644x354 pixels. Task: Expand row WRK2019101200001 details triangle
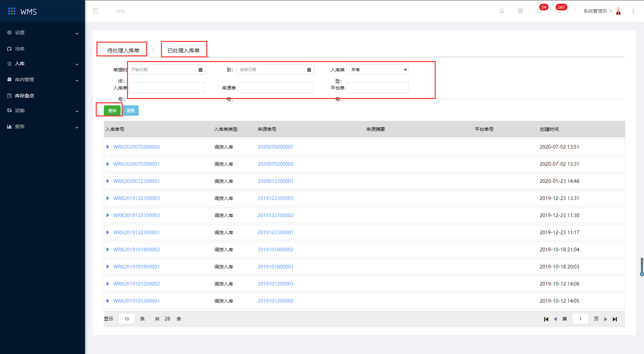108,301
